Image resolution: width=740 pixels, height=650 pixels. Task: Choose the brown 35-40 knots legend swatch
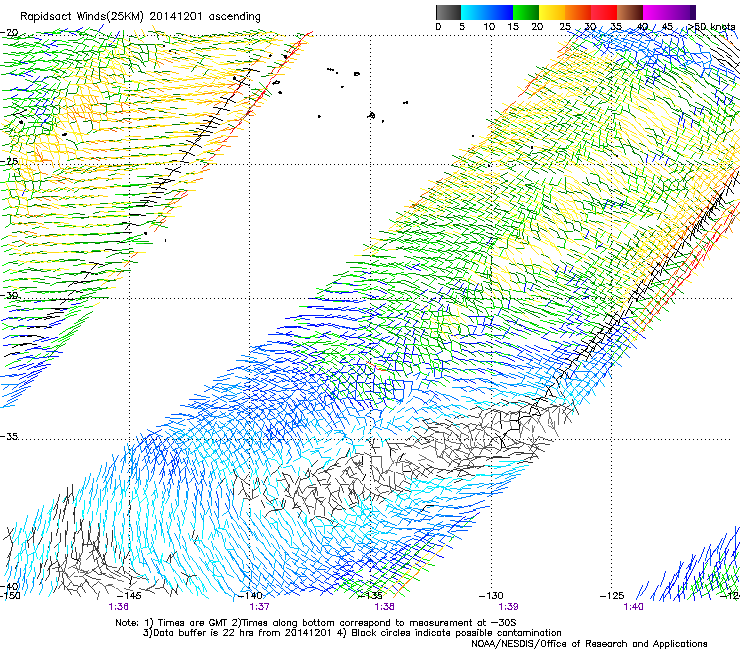pos(630,12)
